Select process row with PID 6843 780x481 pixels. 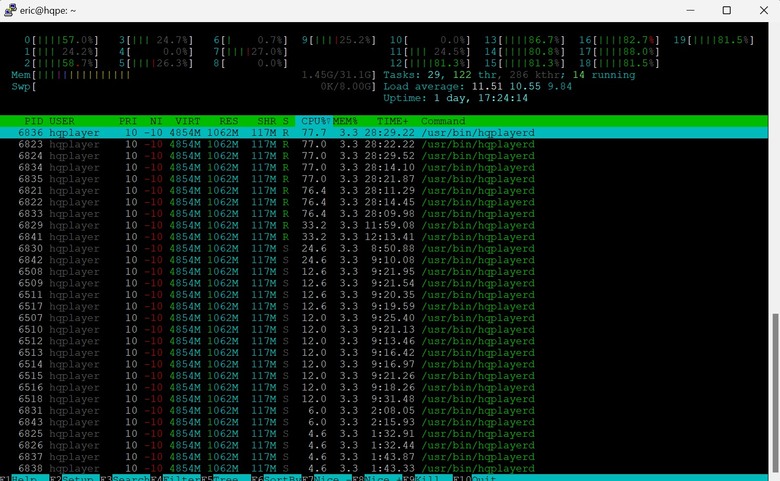pyautogui.click(x=384, y=422)
